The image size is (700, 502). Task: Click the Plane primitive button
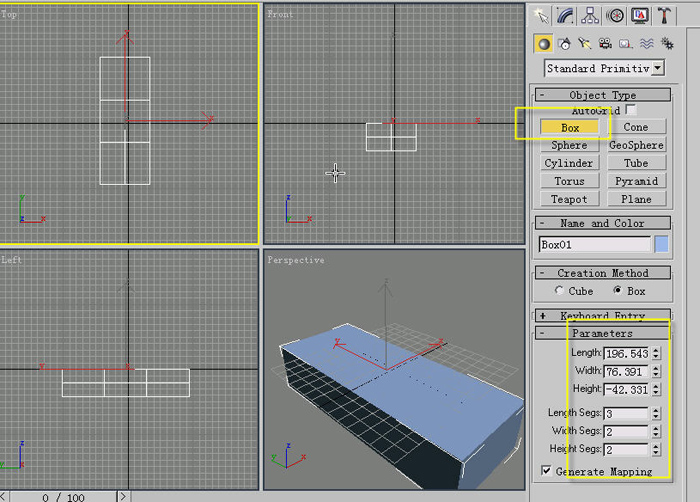pos(636,199)
